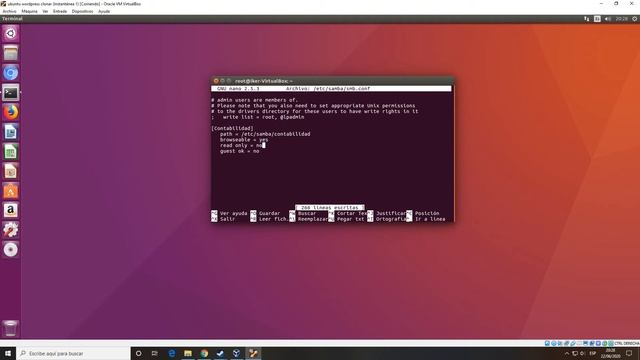Click the [contabilidad] section header line

(x=232, y=128)
